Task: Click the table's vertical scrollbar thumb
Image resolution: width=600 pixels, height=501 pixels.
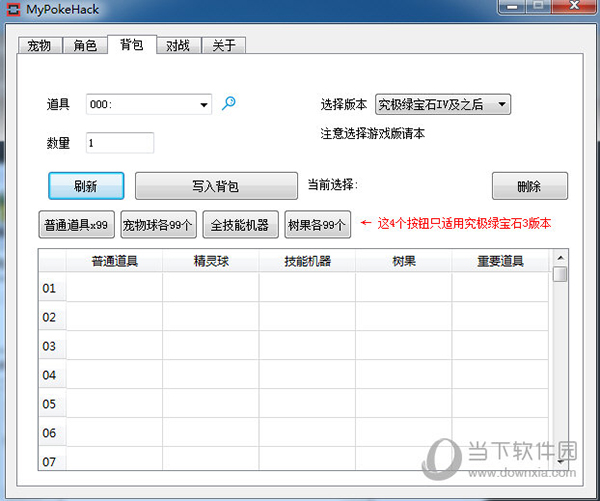Action: (560, 273)
